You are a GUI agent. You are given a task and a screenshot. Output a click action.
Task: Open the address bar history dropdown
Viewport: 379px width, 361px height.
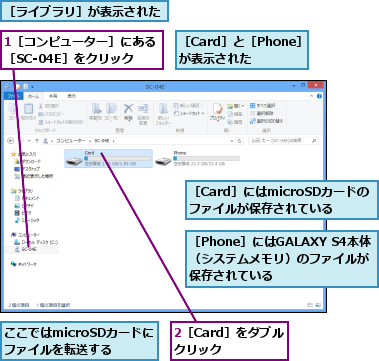(x=232, y=141)
